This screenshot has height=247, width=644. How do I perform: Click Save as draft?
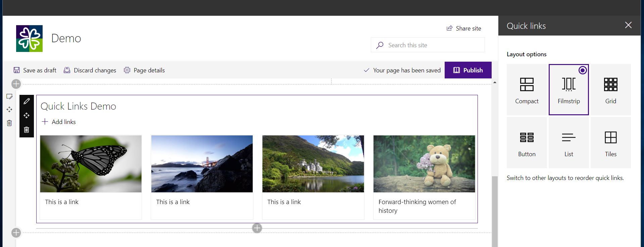[x=35, y=70]
